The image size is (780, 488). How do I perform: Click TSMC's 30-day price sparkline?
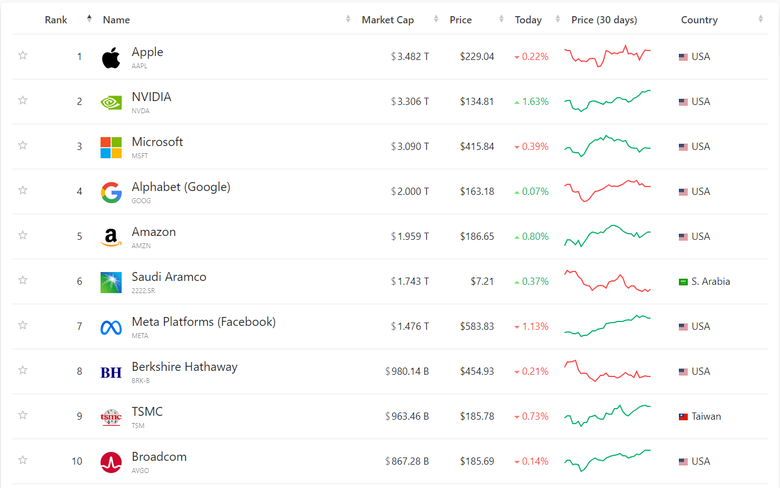(x=607, y=416)
